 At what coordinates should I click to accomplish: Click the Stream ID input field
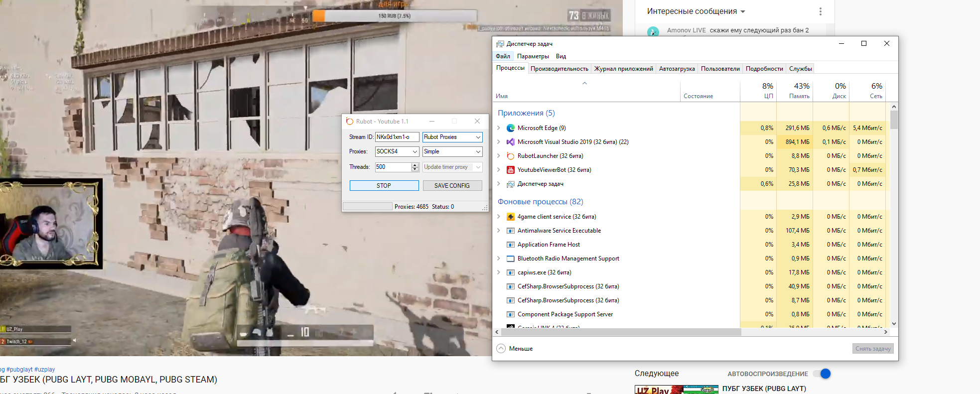pyautogui.click(x=397, y=137)
